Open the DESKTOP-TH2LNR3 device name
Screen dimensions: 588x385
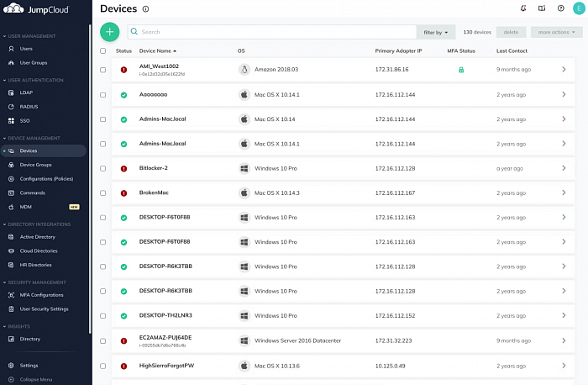[x=165, y=315]
